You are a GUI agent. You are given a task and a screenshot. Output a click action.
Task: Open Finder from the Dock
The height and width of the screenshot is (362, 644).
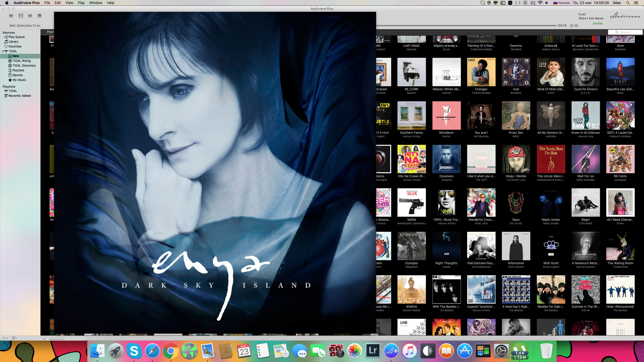(97, 351)
